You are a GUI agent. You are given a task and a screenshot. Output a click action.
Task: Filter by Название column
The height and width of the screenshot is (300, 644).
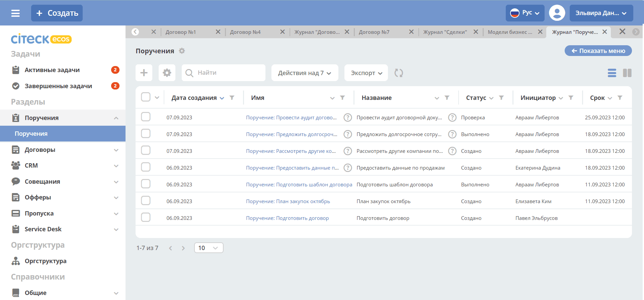[447, 98]
